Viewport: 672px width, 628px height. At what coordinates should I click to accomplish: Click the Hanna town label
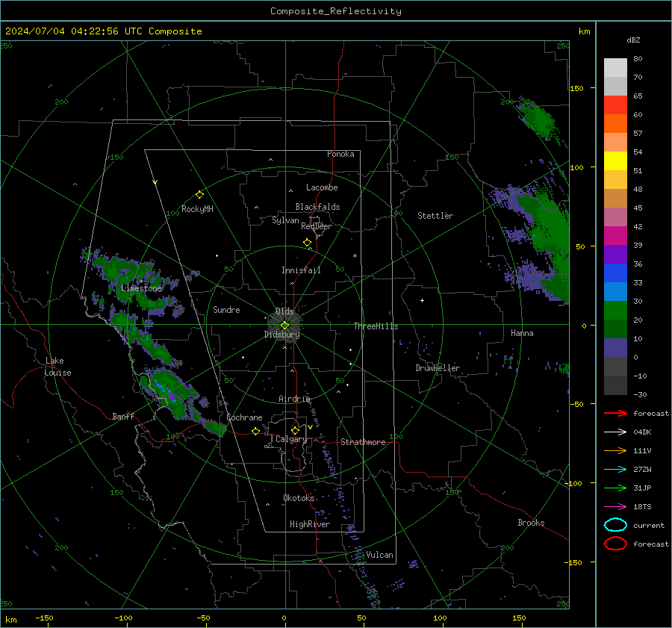pyautogui.click(x=522, y=333)
